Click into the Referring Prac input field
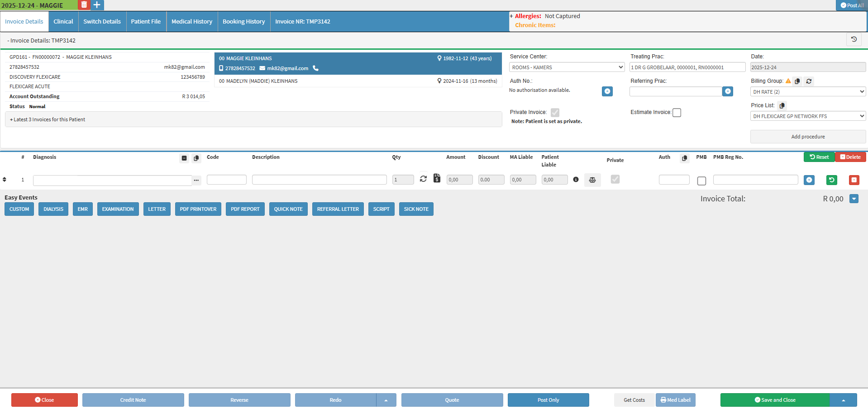Viewport: 868px width, 409px height. pos(675,91)
